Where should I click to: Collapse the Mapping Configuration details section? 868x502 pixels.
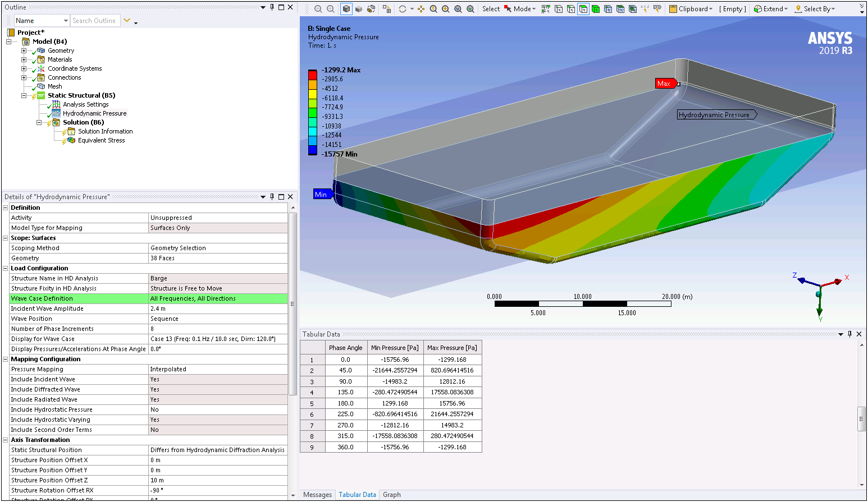(6, 359)
